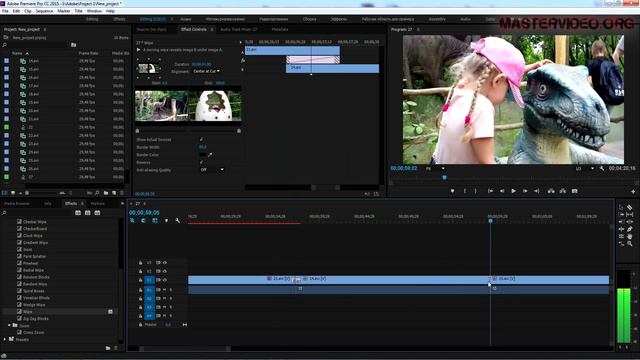Open Anti-aliasing Quality dropdown
Viewport: 640px width, 360px height.
(212, 169)
